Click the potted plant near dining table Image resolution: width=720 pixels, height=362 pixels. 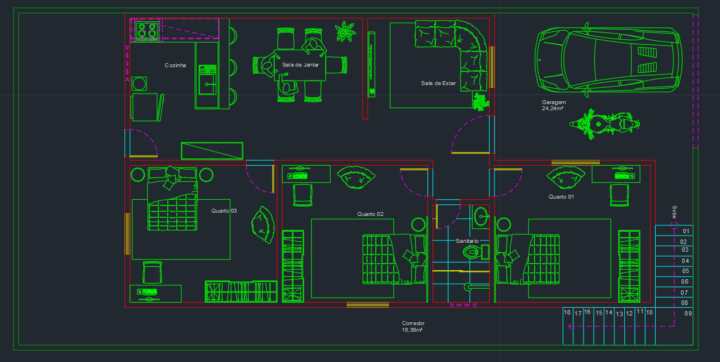click(x=345, y=31)
